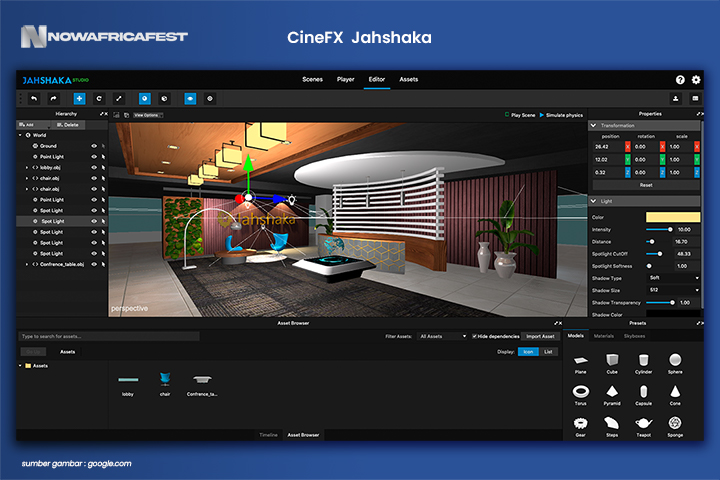
Task: Add a Teapot preset model
Action: [643, 427]
